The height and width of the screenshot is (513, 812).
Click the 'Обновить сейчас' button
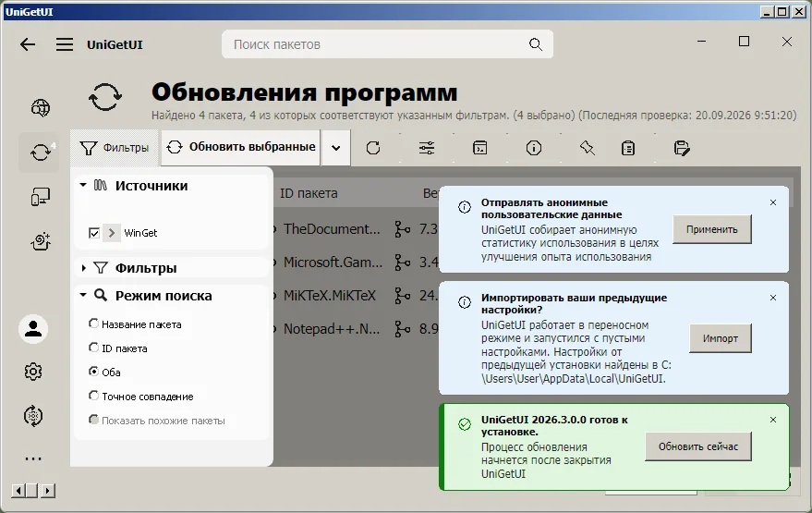(x=698, y=446)
